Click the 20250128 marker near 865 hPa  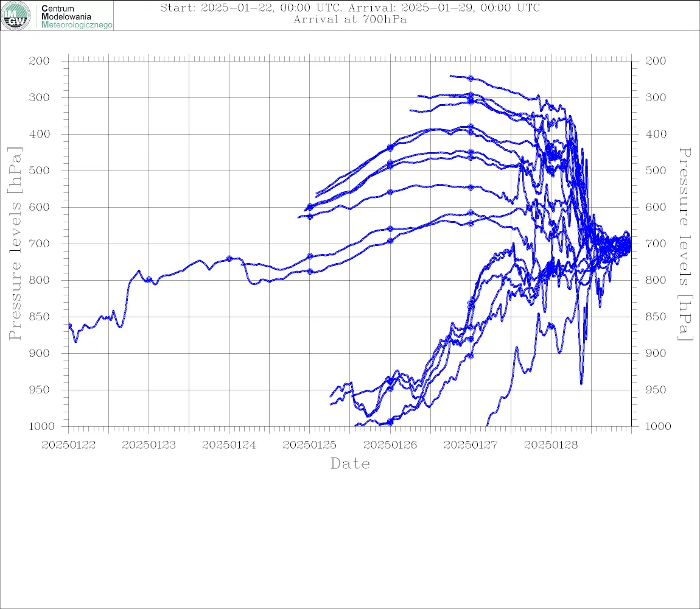551,326
